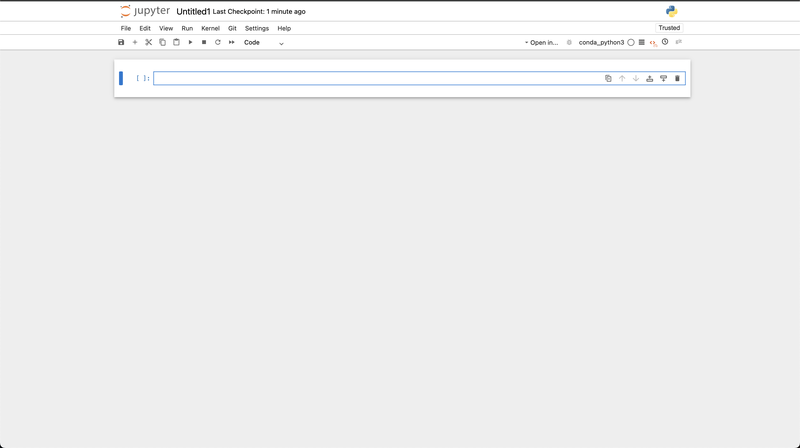
Task: Expand the Open in... dropdown
Action: [541, 43]
